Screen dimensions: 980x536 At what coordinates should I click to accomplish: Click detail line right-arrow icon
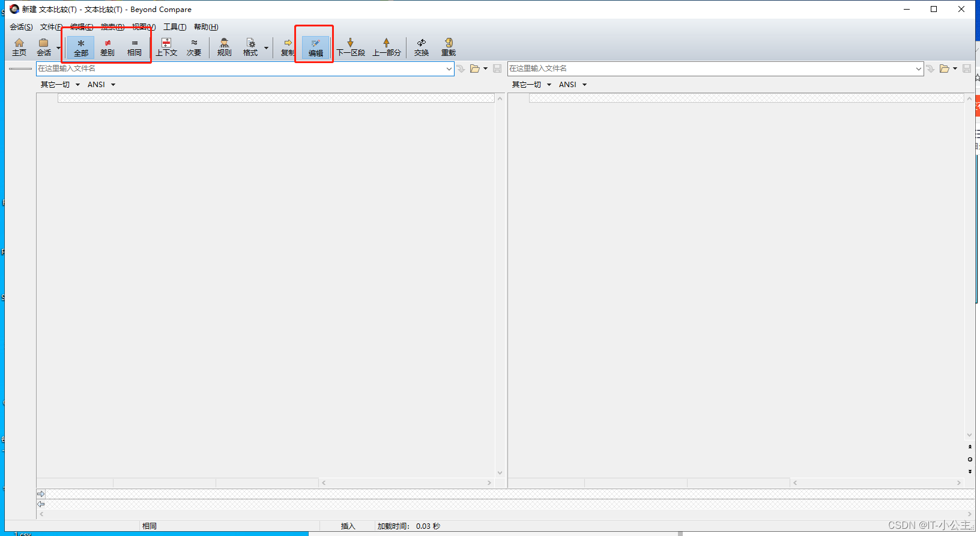pyautogui.click(x=41, y=494)
